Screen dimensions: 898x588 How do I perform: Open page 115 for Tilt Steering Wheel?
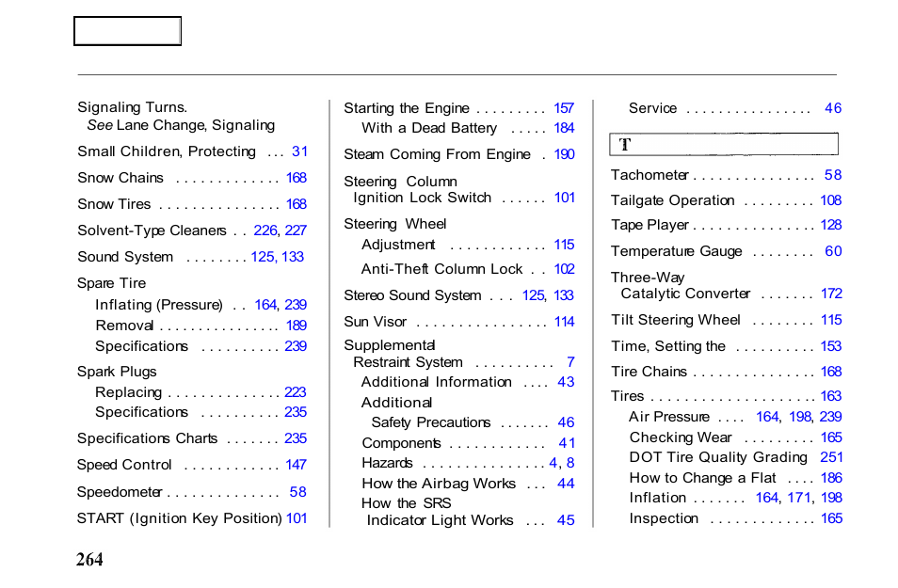pos(831,320)
